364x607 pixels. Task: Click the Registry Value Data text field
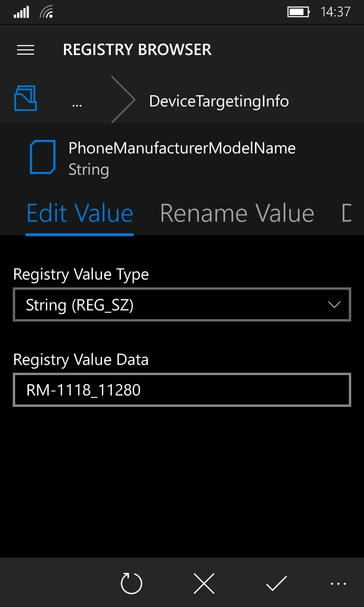[x=182, y=390]
